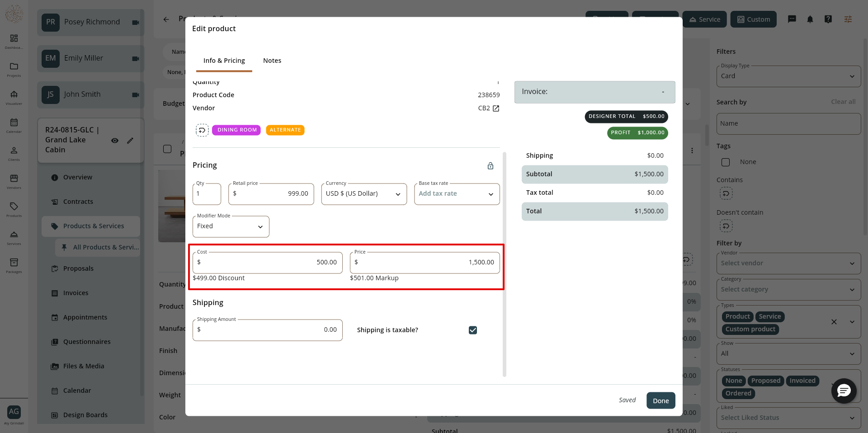
Task: Toggle visibility eye for Grand Lake Cabin
Action: (115, 141)
